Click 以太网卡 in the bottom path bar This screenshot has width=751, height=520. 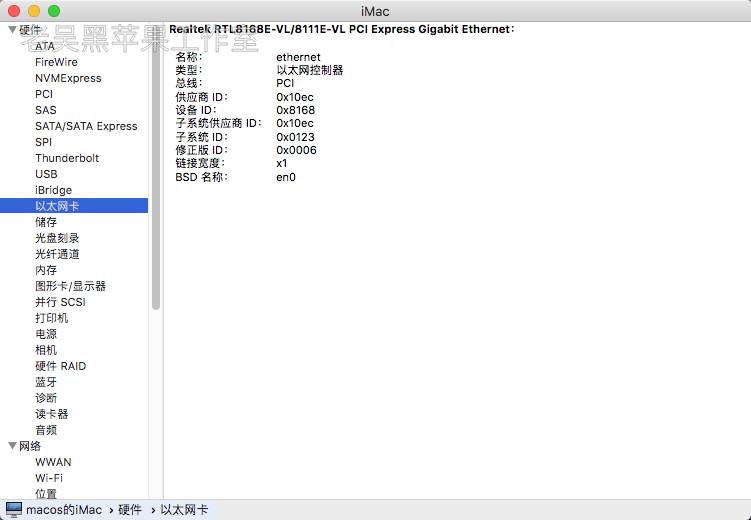184,509
